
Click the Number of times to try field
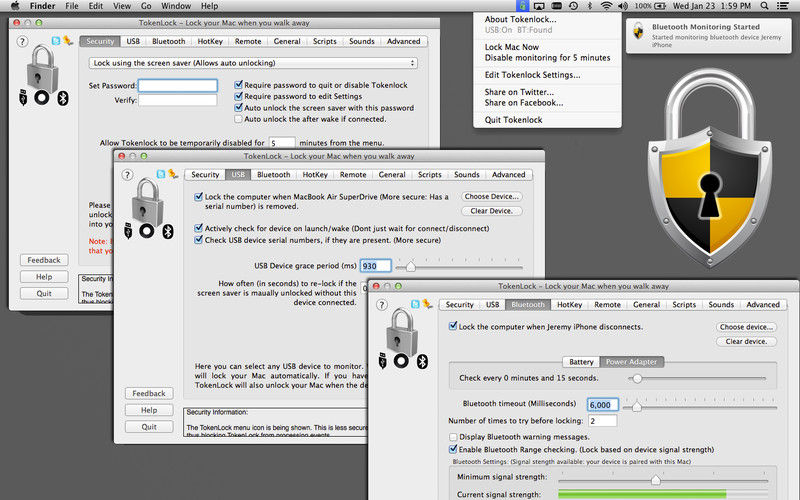click(603, 421)
